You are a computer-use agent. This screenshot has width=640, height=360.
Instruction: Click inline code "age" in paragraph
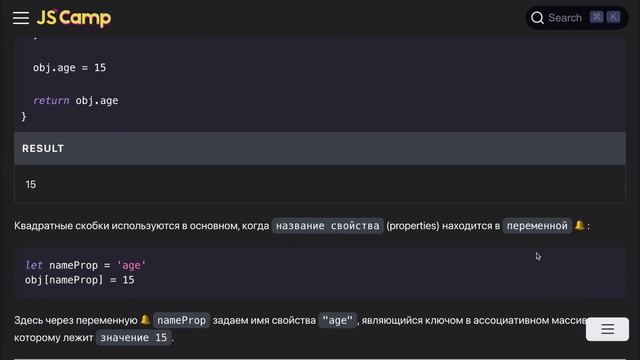338,320
